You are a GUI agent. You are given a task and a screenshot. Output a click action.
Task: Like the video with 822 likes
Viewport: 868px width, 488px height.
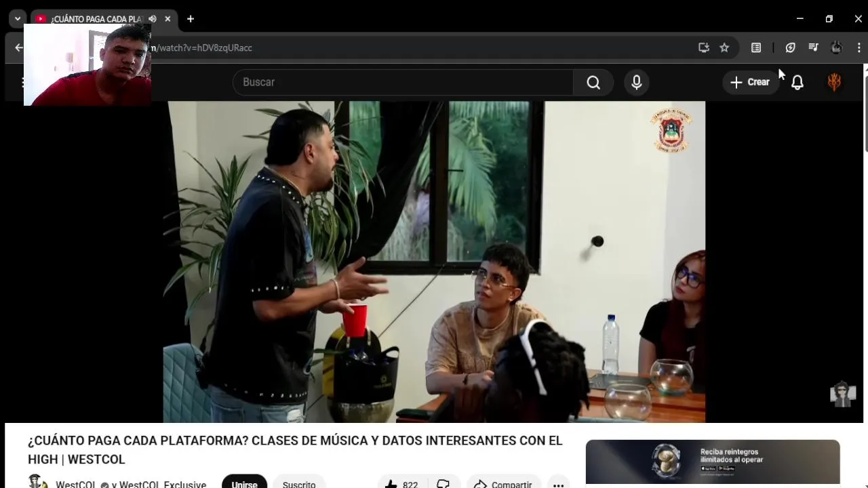[401, 482]
